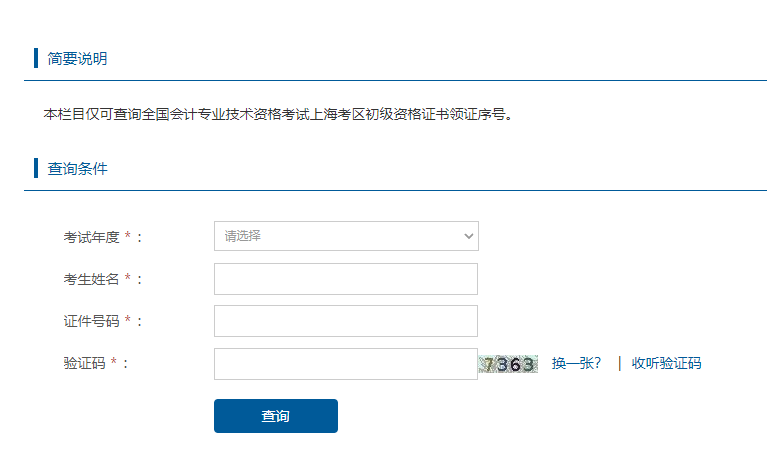Focus the 考生姓名 text input
Image resolution: width=767 pixels, height=473 pixels.
(x=346, y=279)
